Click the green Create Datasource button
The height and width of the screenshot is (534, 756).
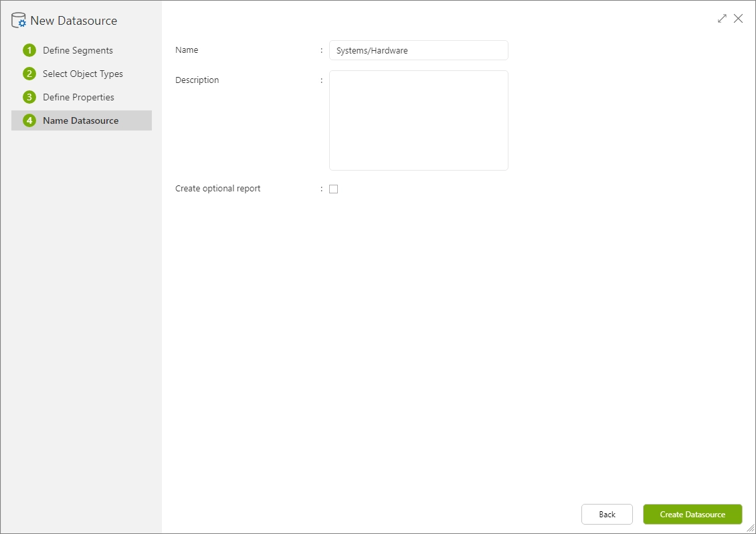coord(692,514)
